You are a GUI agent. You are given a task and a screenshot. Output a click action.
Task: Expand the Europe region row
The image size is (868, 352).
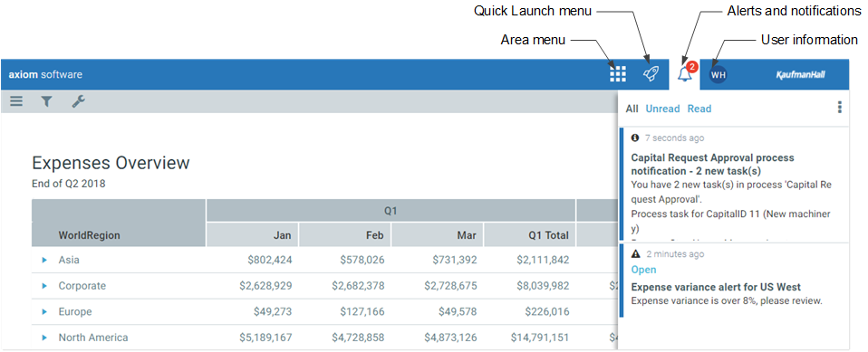click(x=44, y=311)
